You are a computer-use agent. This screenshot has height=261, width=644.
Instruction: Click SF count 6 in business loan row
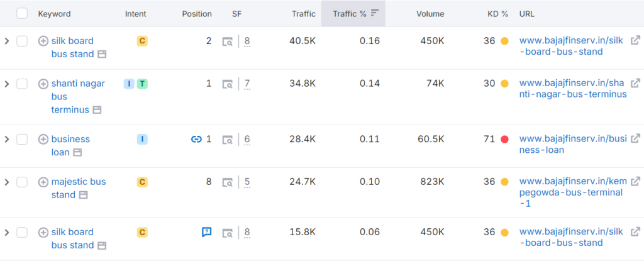[247, 140]
